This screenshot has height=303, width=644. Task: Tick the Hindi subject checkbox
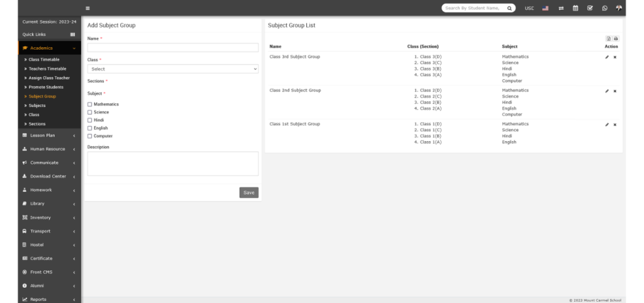pos(90,120)
